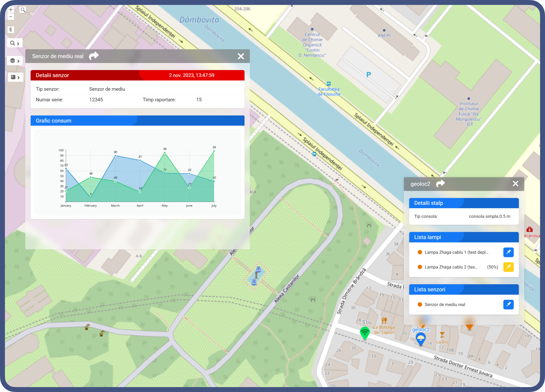This screenshot has width=545, height=392.
Task: Expand the layers panel
Action: point(15,60)
